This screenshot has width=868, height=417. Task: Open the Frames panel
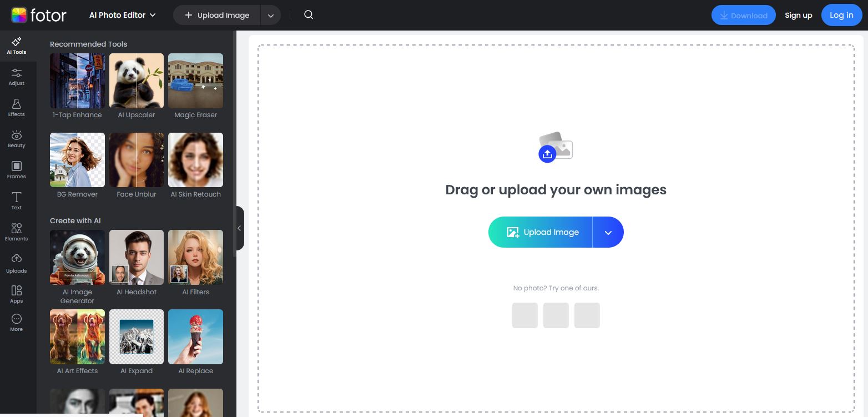16,170
